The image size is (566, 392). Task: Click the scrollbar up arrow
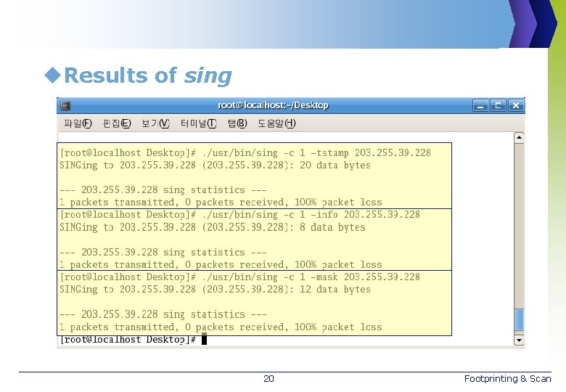tap(519, 138)
